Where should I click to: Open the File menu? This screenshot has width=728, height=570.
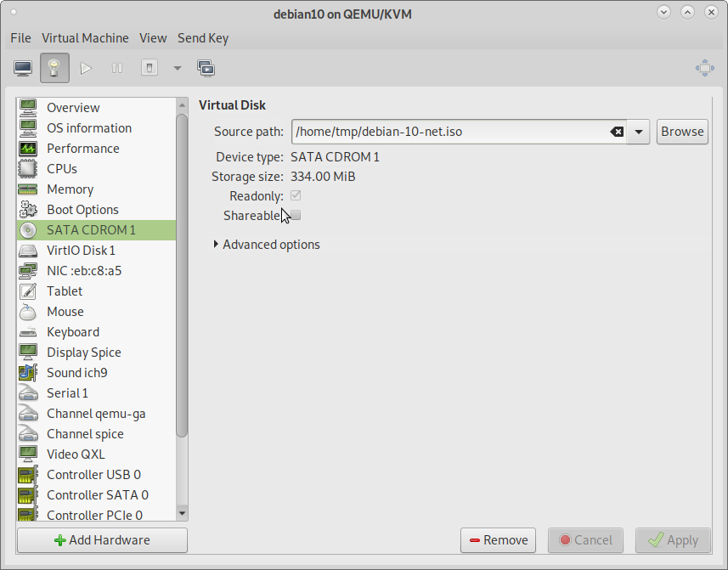pos(21,38)
